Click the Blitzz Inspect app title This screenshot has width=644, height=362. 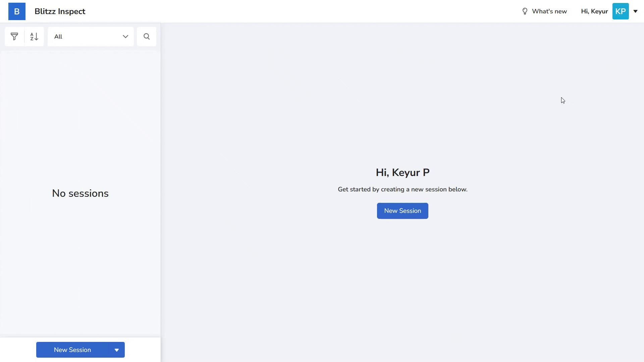pyautogui.click(x=60, y=11)
